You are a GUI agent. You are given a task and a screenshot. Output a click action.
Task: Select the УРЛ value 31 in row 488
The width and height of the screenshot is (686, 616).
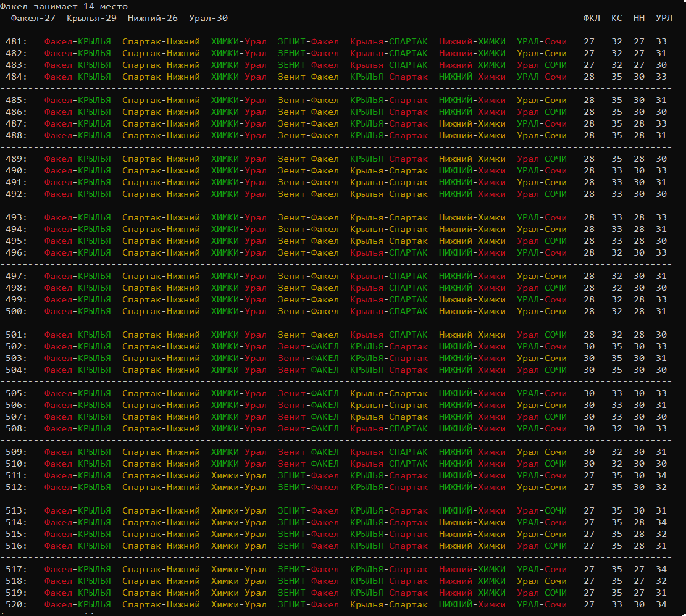[661, 136]
